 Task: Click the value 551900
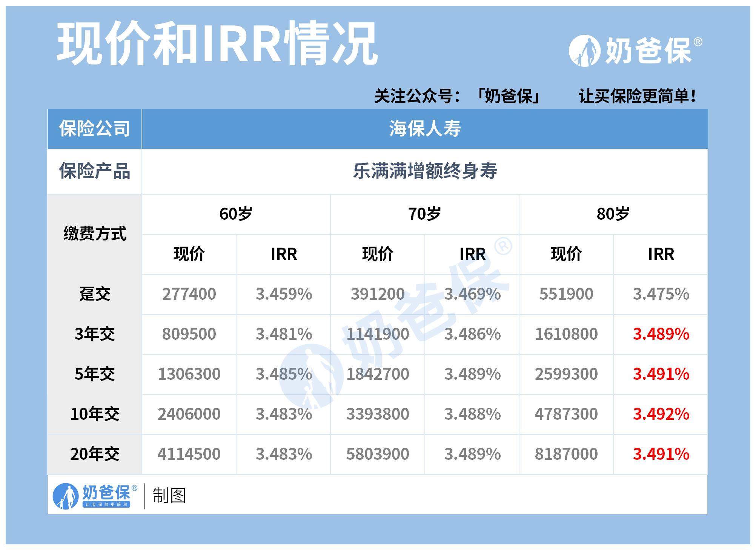pyautogui.click(x=566, y=294)
